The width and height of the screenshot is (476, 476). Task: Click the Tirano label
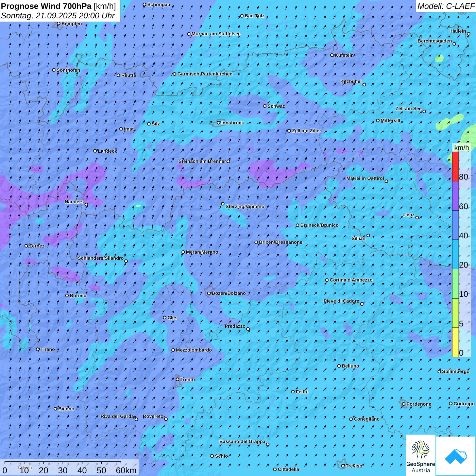(48, 349)
